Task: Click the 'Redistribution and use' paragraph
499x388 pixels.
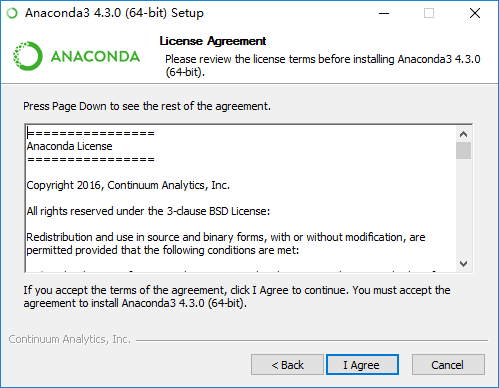Action: [226, 244]
